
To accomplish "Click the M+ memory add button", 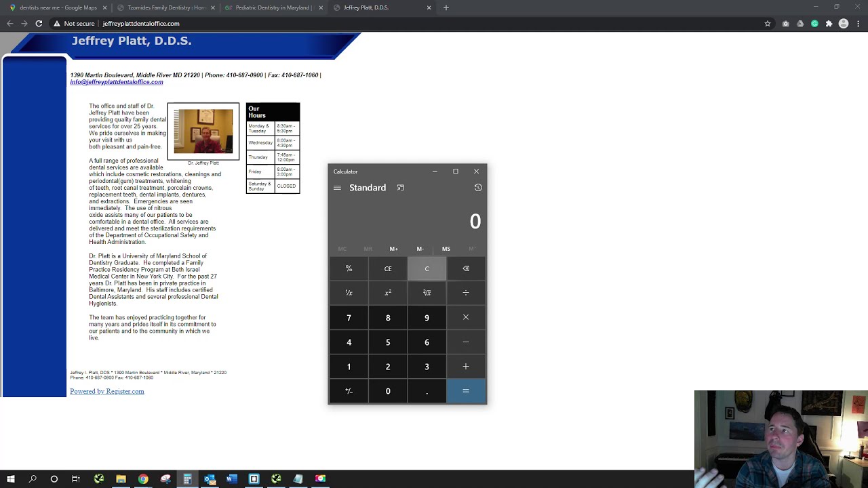I will click(x=394, y=249).
